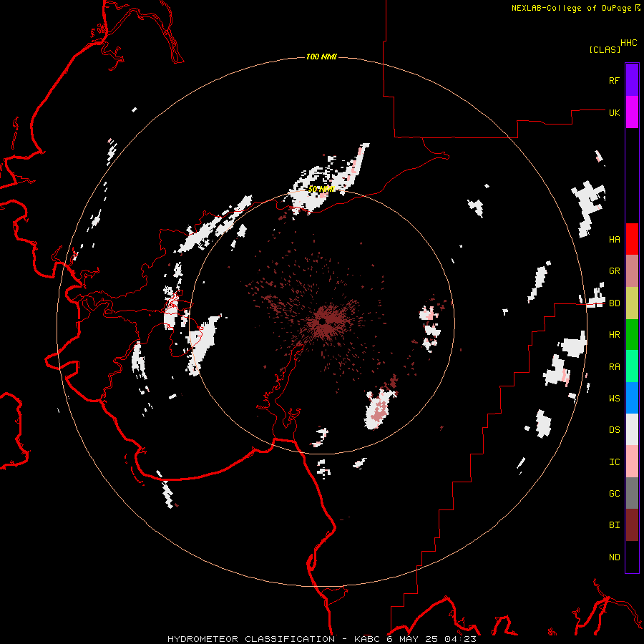Click the RF purple legend swatch
The height and width of the screenshot is (644, 644).
(632, 80)
